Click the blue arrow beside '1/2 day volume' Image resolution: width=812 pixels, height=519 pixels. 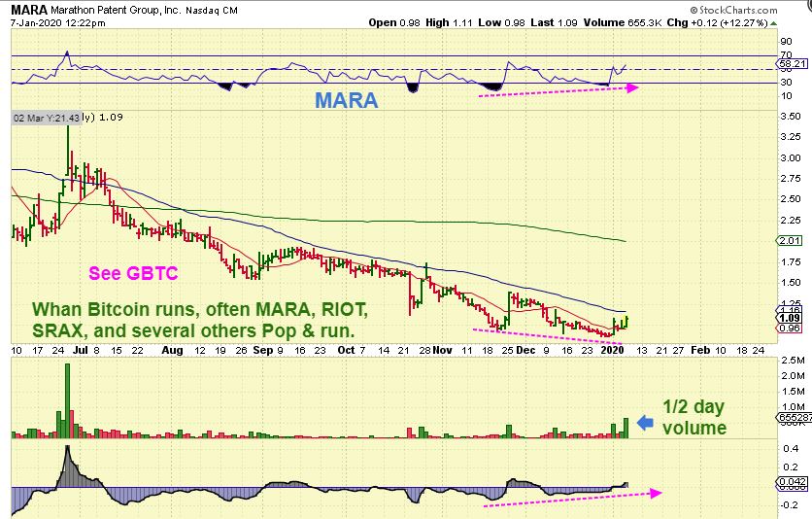click(x=645, y=423)
